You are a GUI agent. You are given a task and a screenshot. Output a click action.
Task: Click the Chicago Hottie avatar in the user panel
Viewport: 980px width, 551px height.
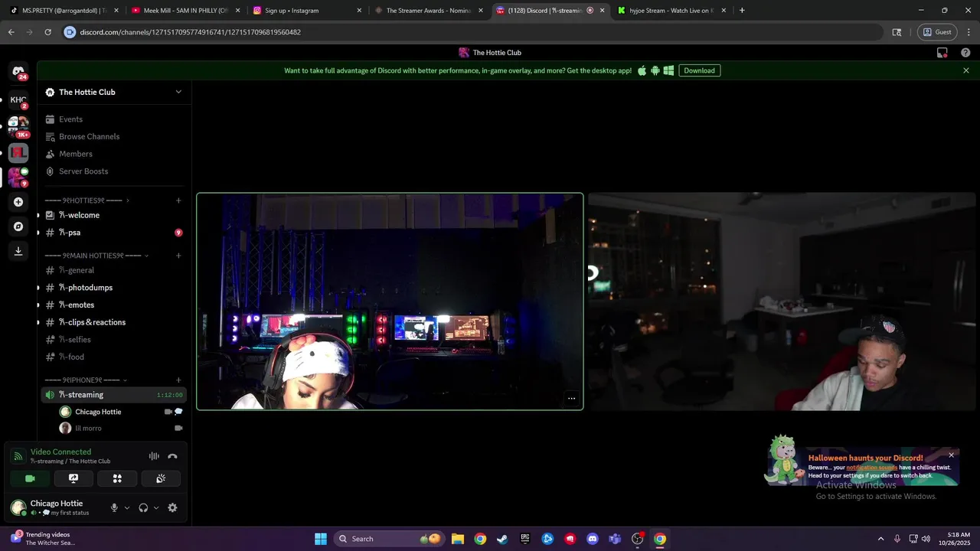pyautogui.click(x=18, y=507)
